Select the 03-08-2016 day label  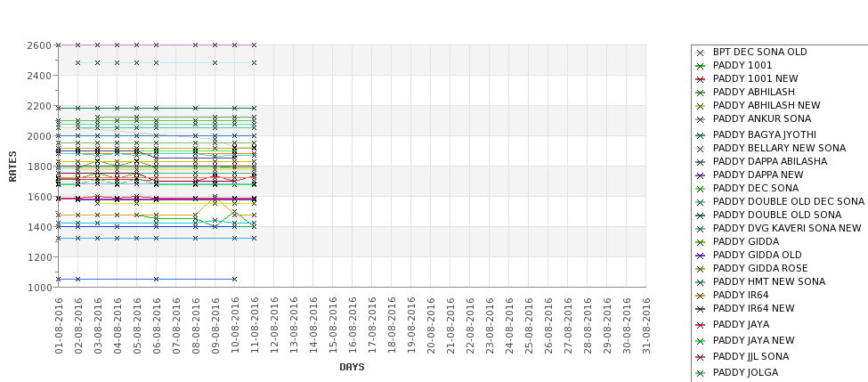tap(98, 326)
